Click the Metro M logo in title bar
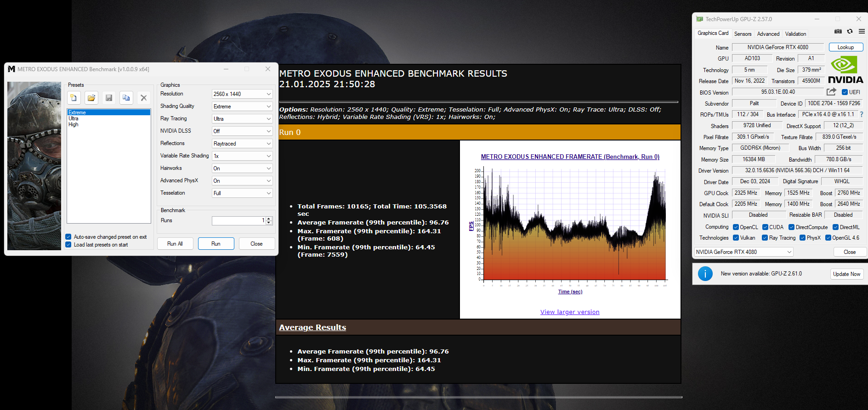This screenshot has width=868, height=410. click(11, 69)
